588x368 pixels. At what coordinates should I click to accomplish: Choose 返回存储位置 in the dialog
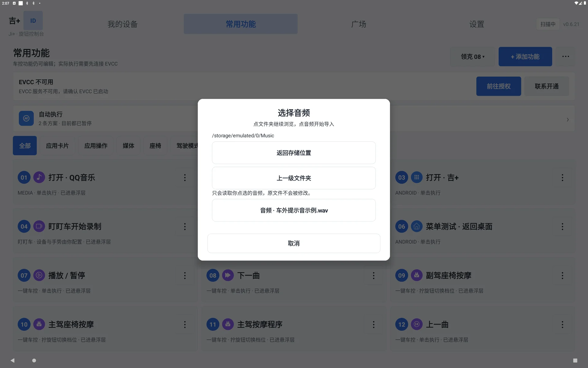coord(294,153)
